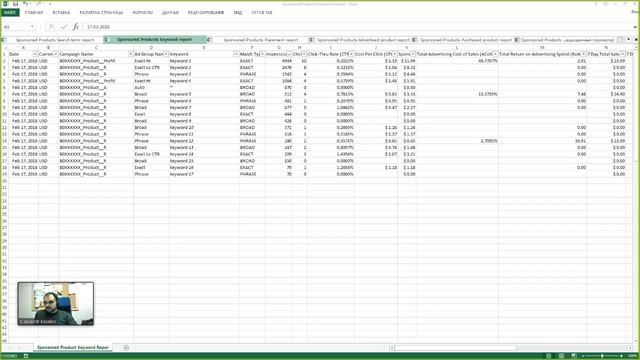This screenshot has width=640, height=360.
Task: Click the add new sheet plus icon
Action: pos(126,348)
